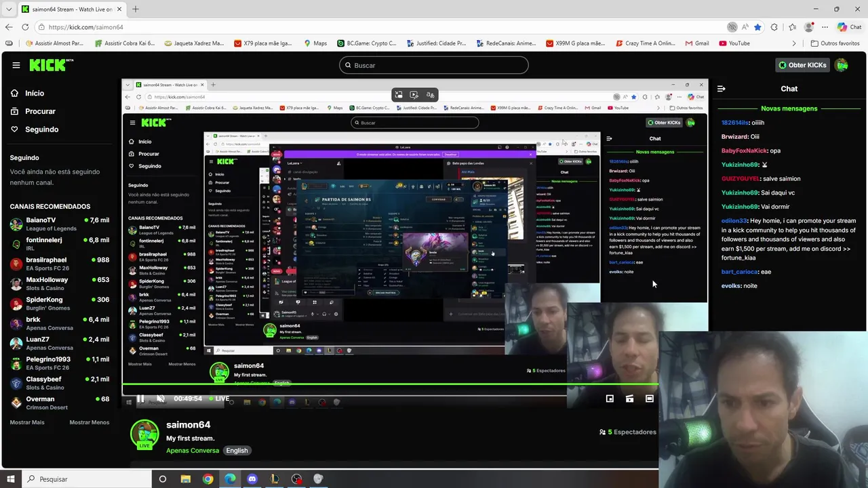Pause the live stream player

pyautogui.click(x=140, y=399)
